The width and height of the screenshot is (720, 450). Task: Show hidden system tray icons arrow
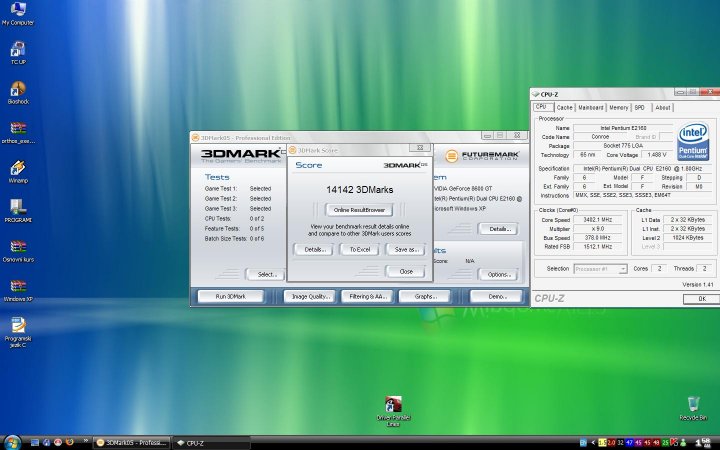coord(593,442)
